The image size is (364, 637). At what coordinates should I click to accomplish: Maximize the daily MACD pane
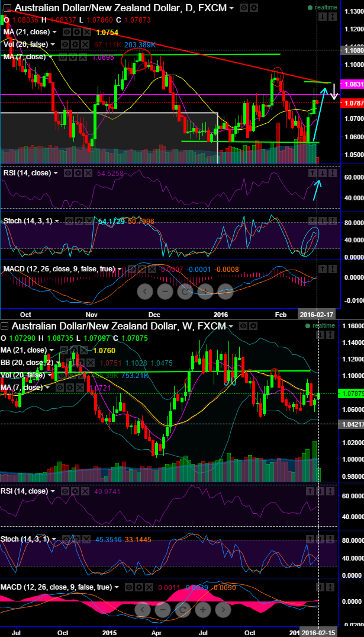tap(333, 269)
